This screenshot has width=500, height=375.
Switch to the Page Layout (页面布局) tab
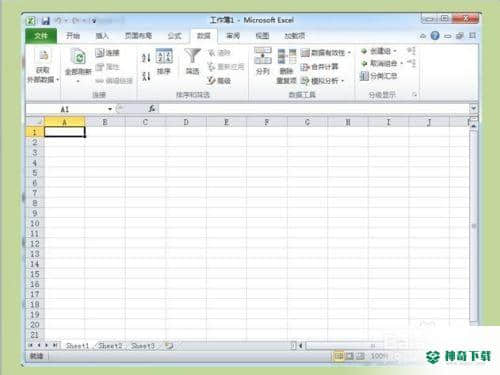[138, 36]
